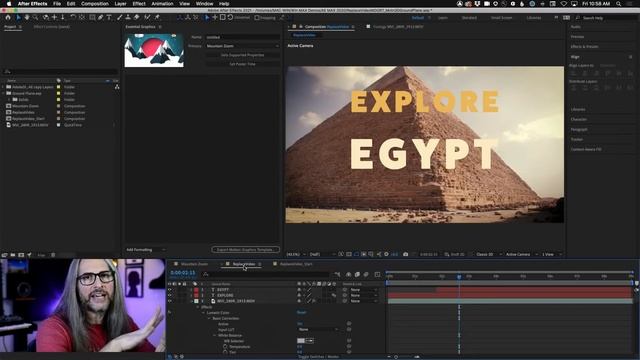The height and width of the screenshot is (360, 640).
Task: Select the Roto Brush tool
Action: click(148, 18)
